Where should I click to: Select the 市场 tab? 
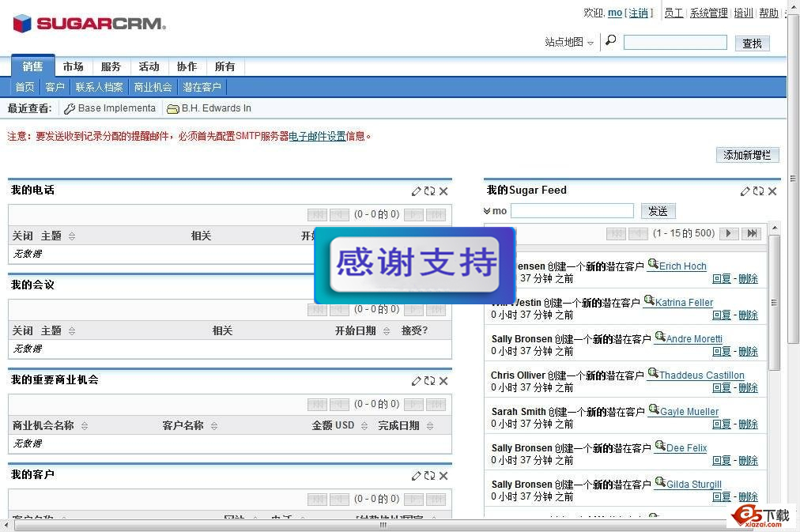click(x=74, y=67)
